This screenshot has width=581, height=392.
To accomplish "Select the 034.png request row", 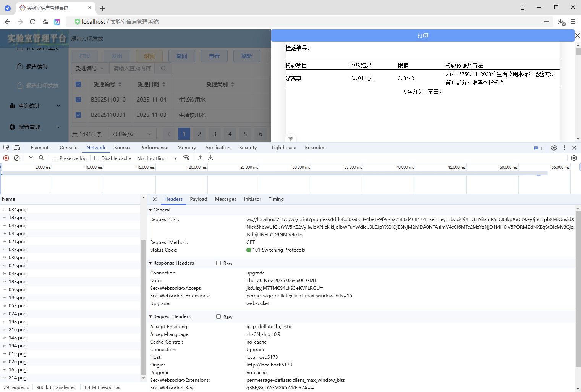I will pyautogui.click(x=70, y=210).
